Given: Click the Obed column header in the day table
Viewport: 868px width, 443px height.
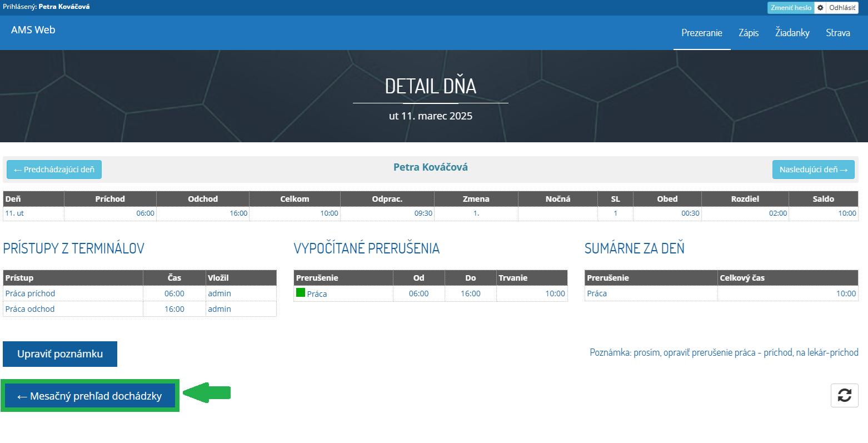Looking at the screenshot, I should pyautogui.click(x=666, y=198).
